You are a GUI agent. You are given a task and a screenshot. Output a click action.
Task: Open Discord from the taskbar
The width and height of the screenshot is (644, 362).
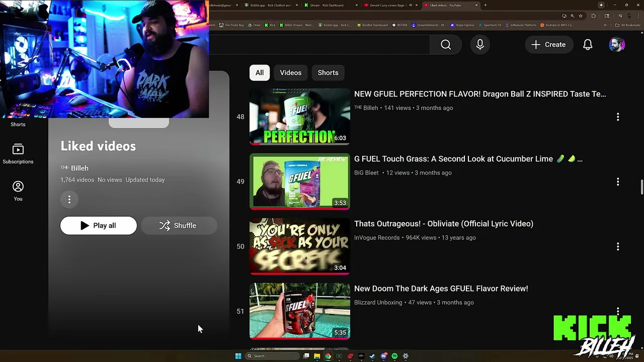383,356
